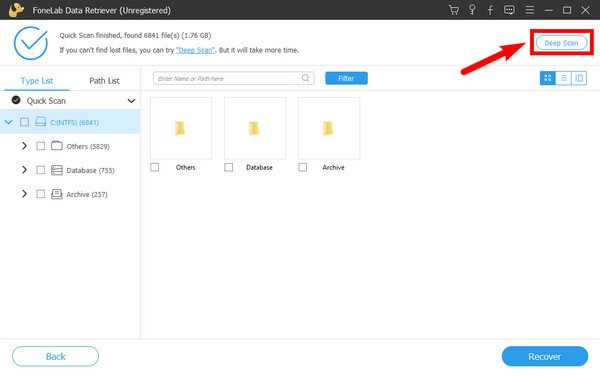Check the Database (755) tree checkbox
The image size is (600, 378).
coord(41,170)
